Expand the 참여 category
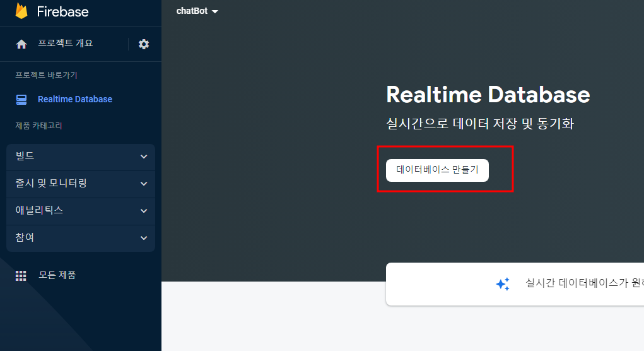 [81, 238]
